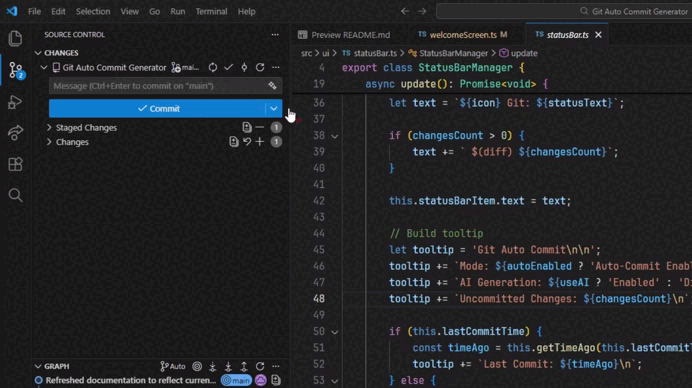Screen dimensions: 692x388
Task: Click the first down-arrow fetch icon in the Graph
Action: click(x=213, y=366)
